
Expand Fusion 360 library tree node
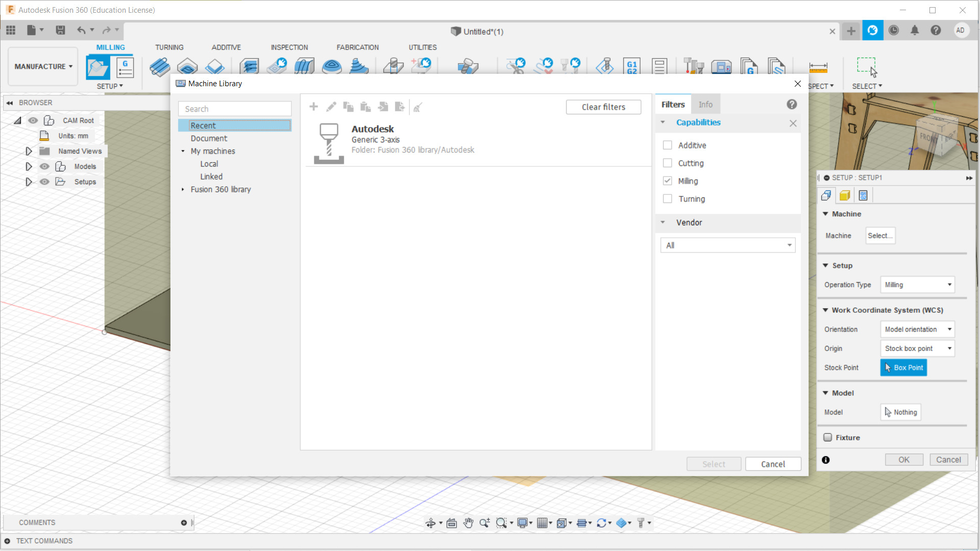pyautogui.click(x=183, y=190)
